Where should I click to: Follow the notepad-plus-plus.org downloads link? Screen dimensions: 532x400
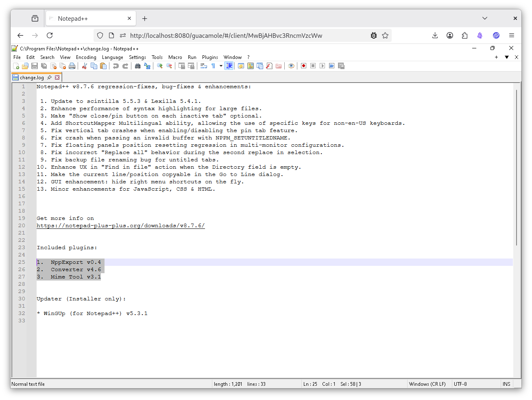[120, 226]
